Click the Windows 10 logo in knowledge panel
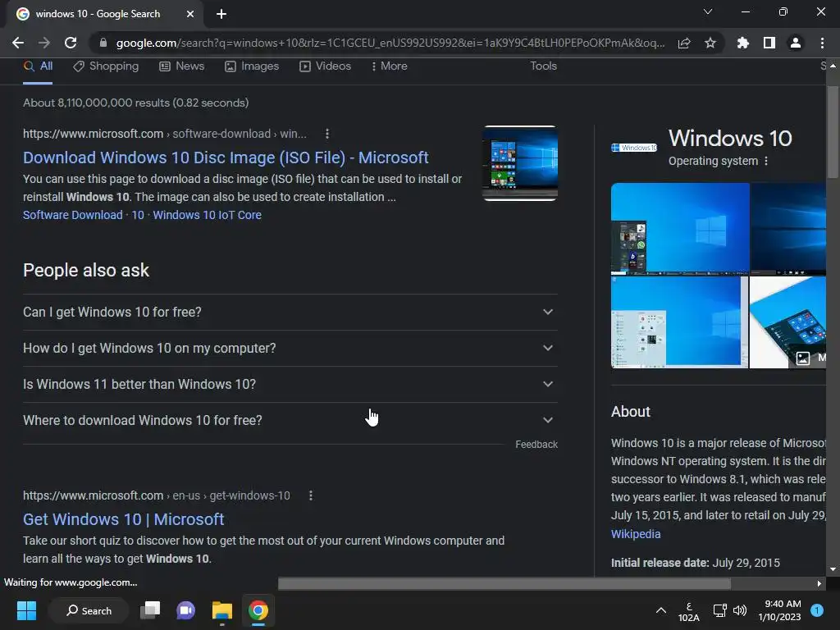Viewport: 840px width, 630px height. pyautogui.click(x=634, y=148)
